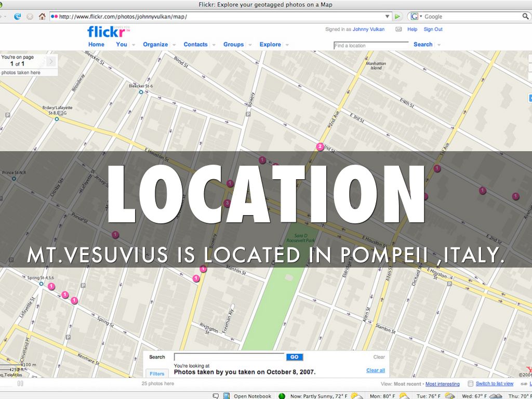This screenshot has height=399, width=532.
Task: Open the Explore menu
Action: 270,45
